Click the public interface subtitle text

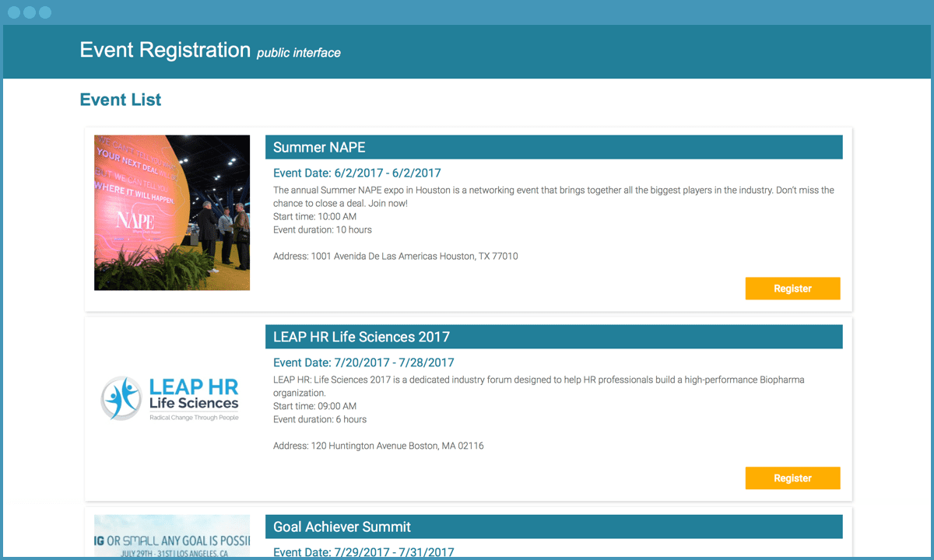point(299,53)
